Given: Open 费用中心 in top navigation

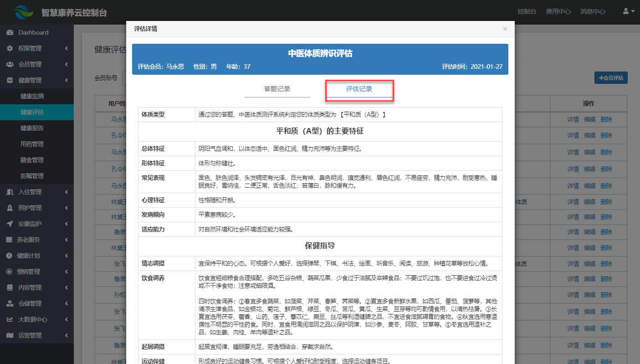Looking at the screenshot, I should pos(558,11).
